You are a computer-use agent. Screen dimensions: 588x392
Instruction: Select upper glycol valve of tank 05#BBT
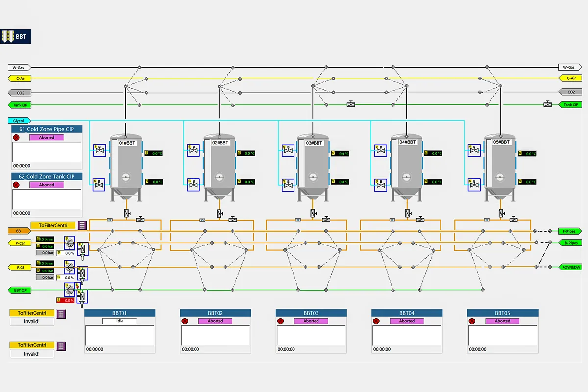[x=474, y=150]
